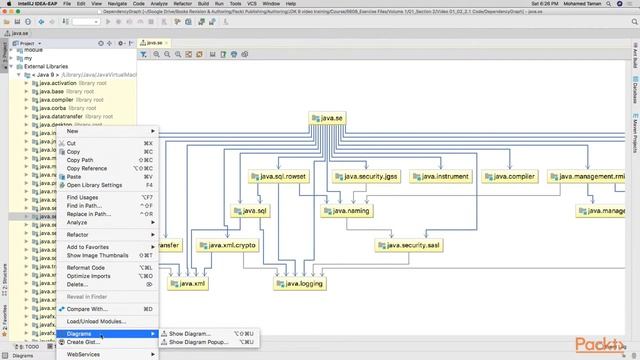This screenshot has width=640, height=360.
Task: Click Scroll from Source target icon
Action: [x=101, y=43]
